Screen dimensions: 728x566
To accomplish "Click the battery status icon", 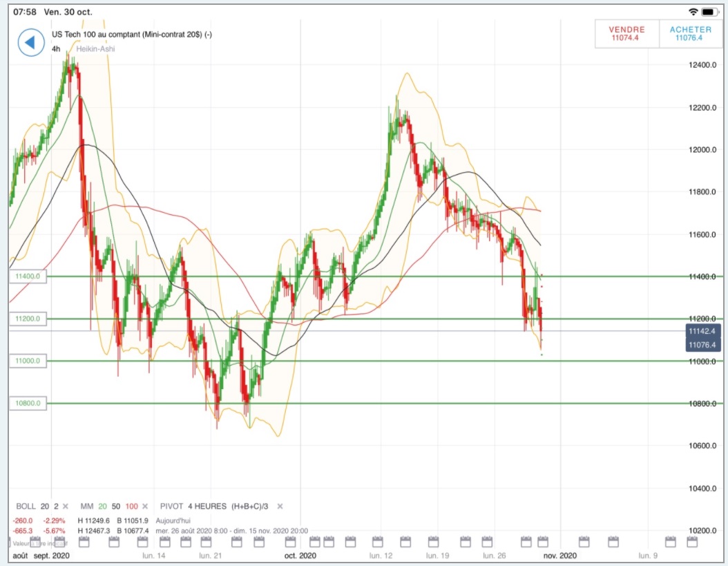I will [x=710, y=12].
